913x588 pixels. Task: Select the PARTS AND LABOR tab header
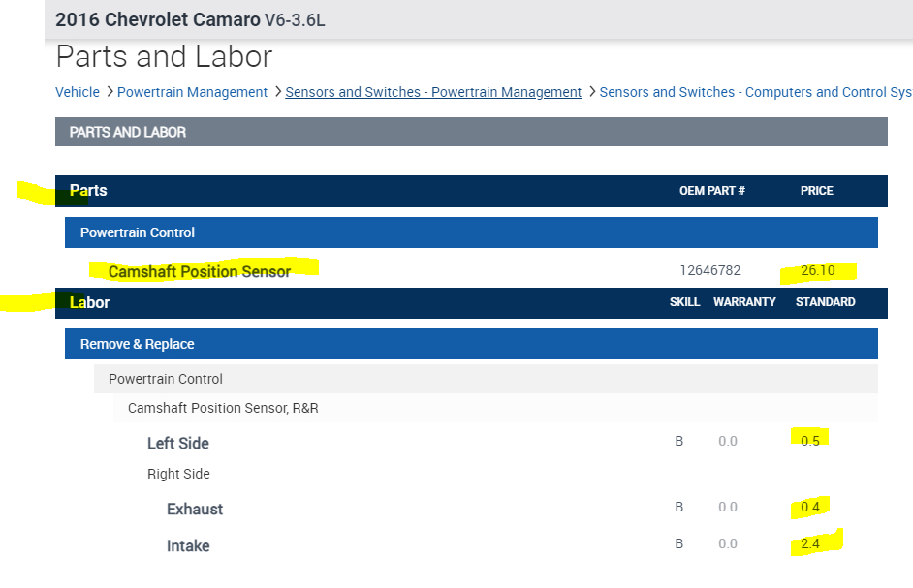128,132
